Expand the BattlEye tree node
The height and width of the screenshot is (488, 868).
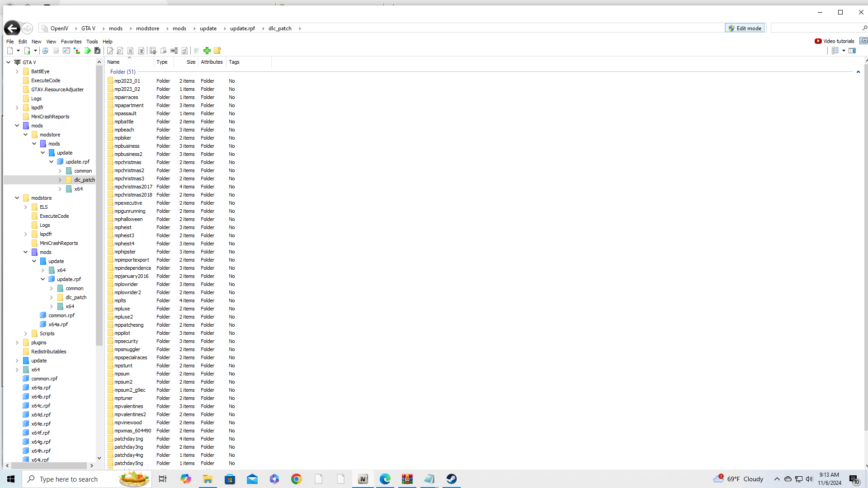point(17,71)
